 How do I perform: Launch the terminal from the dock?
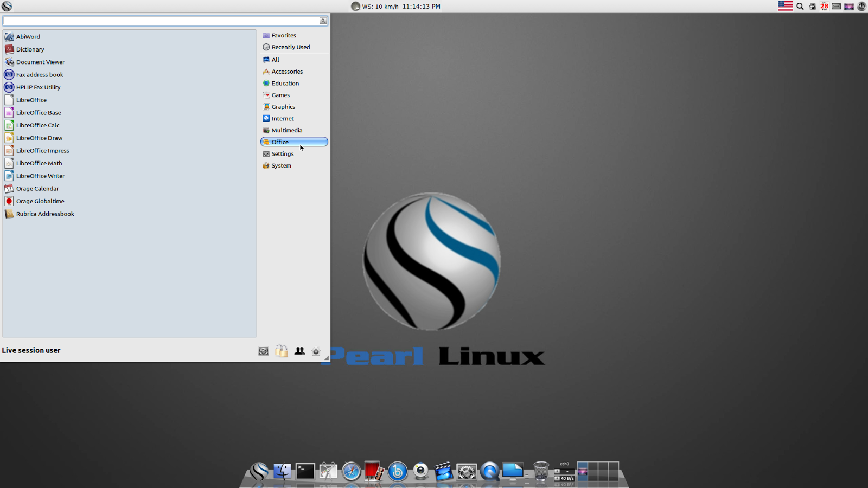click(x=305, y=471)
